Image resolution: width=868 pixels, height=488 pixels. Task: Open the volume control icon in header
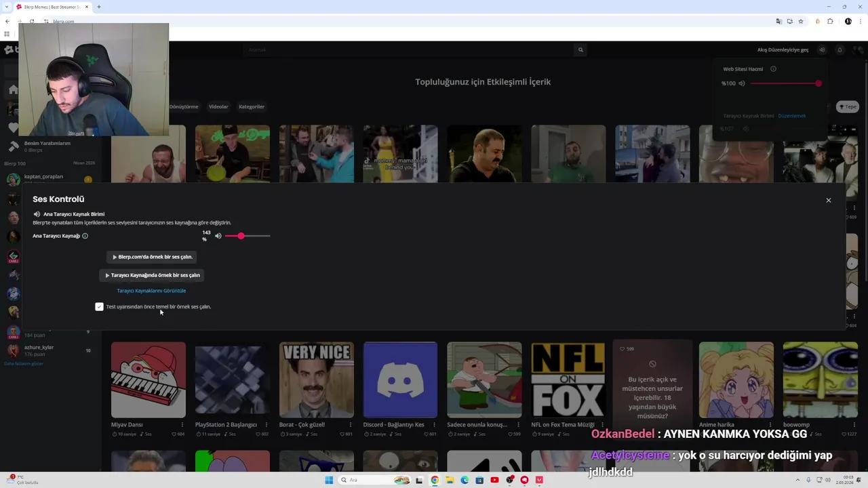click(822, 49)
